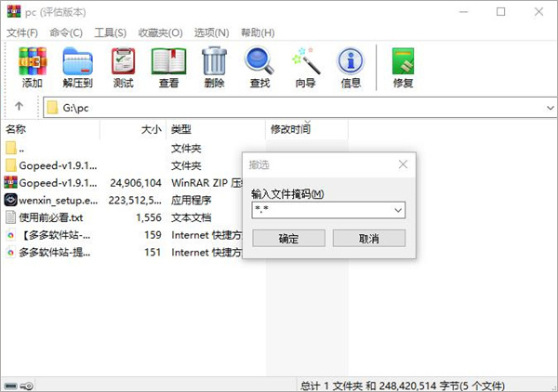Click the 【多多软件站 shortcut icon
The height and width of the screenshot is (392, 558).
[x=10, y=235]
